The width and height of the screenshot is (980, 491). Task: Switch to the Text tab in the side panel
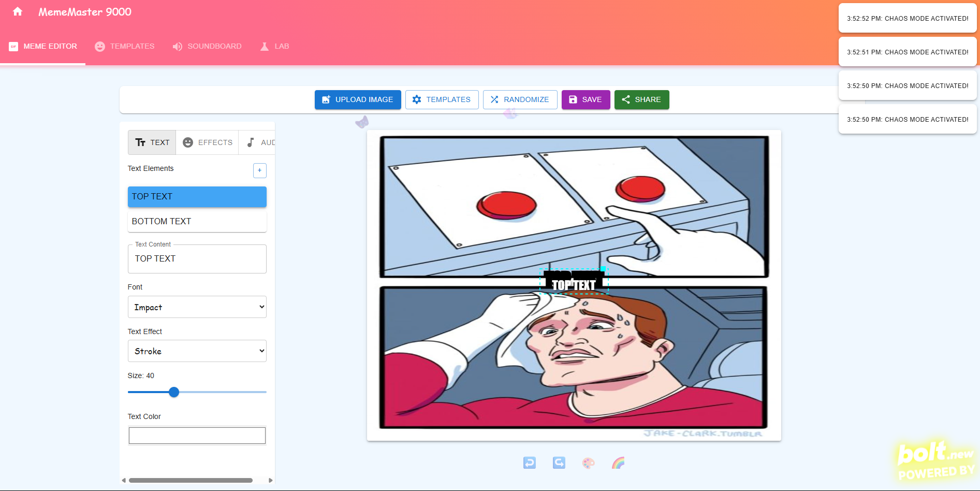tap(152, 142)
